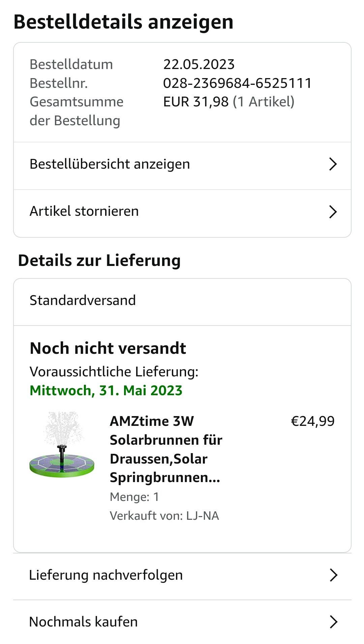
Task: Tap the delivery date Mittwoch, 31. Mai 2023
Action: point(106,391)
